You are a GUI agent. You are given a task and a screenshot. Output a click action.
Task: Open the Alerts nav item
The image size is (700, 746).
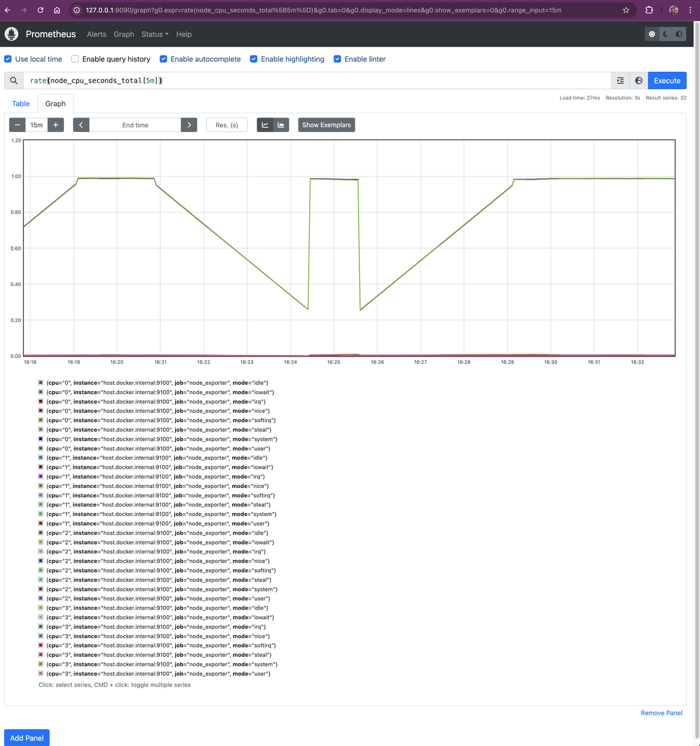97,34
